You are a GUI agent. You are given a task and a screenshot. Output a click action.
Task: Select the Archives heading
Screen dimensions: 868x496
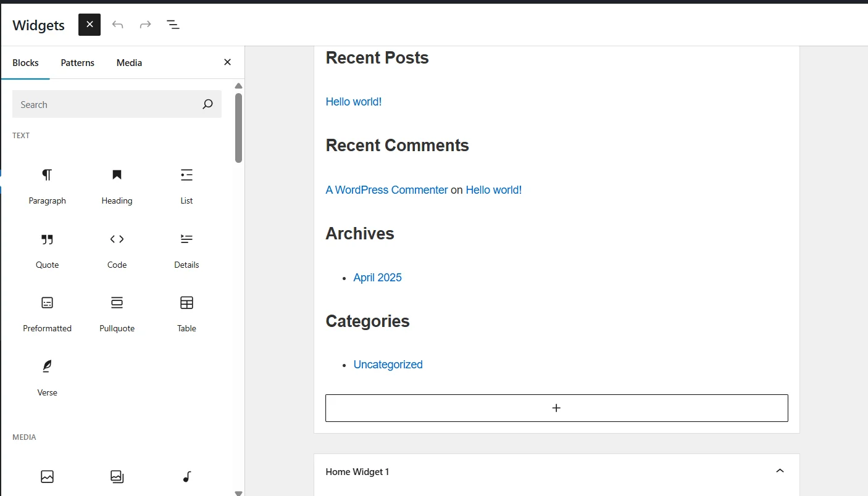[x=359, y=234]
